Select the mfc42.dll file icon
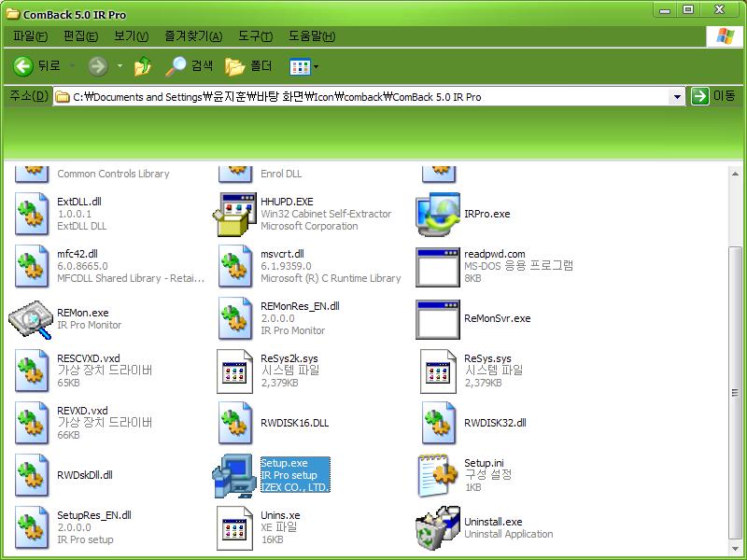This screenshot has width=747, height=560. click(32, 266)
